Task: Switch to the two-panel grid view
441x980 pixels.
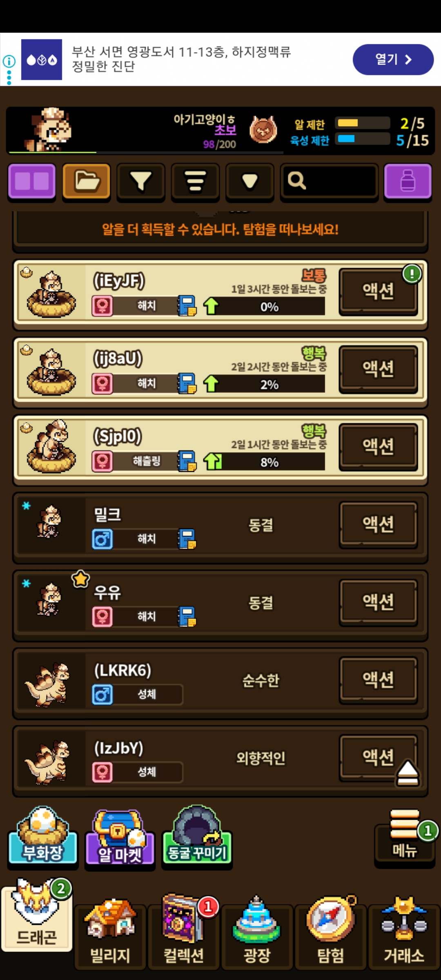Action: point(32,182)
